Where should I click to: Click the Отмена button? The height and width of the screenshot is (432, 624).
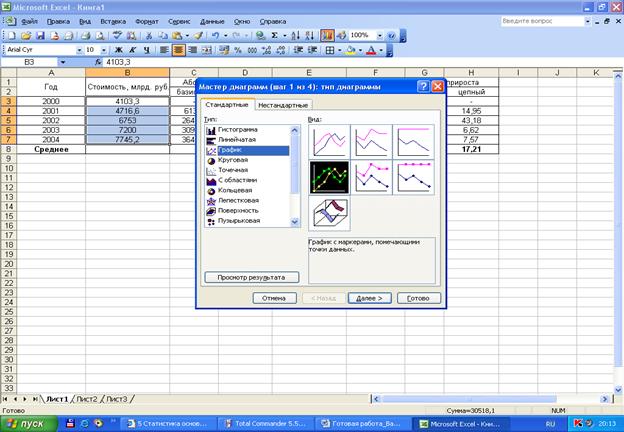274,298
